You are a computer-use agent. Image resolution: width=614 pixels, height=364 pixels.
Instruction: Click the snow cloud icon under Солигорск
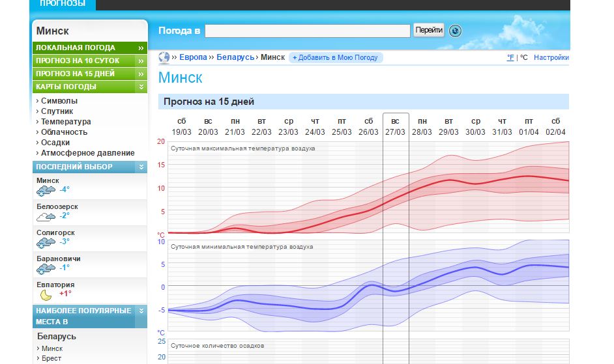coord(45,242)
